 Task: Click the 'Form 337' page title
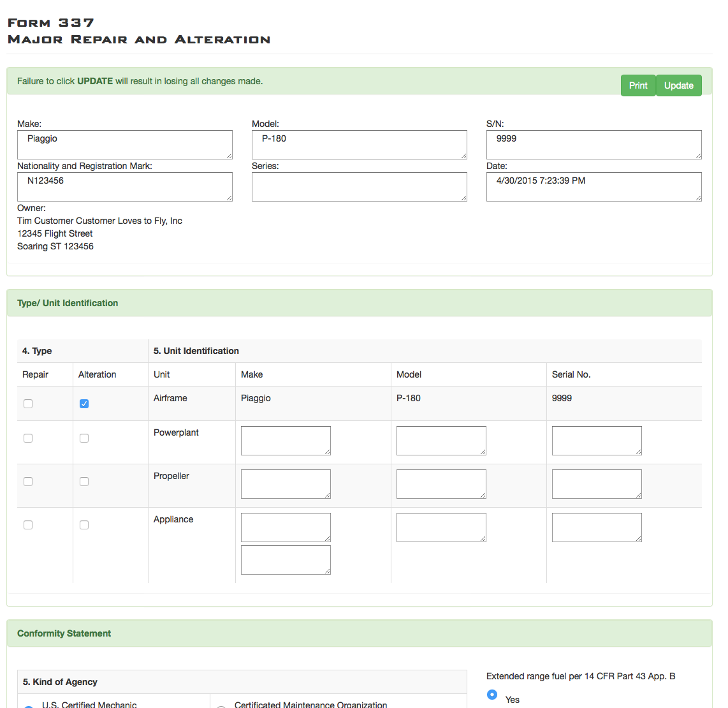(x=51, y=23)
